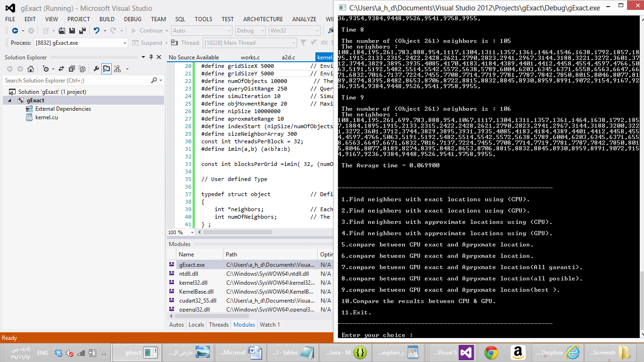Open the Process gExact.exe dropdown
644x362 pixels.
point(124,43)
